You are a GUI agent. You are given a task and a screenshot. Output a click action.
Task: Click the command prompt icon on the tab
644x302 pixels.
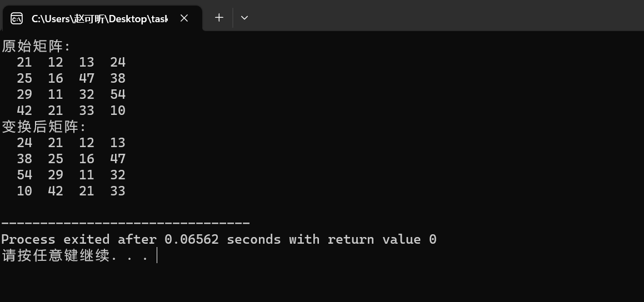[x=17, y=18]
